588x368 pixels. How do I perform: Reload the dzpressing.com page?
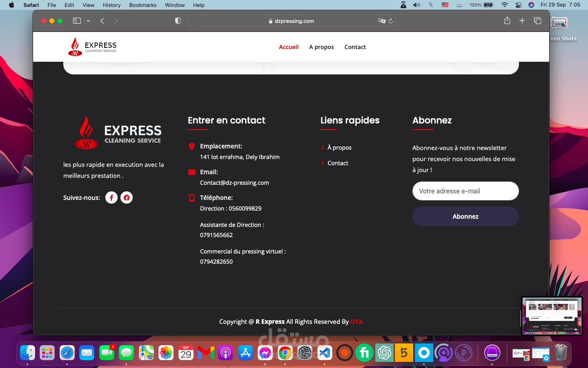pos(391,21)
